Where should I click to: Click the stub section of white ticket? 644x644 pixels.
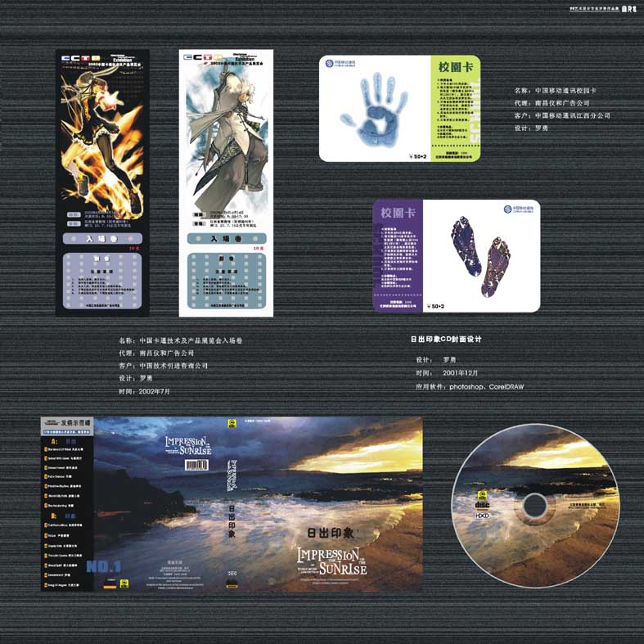(x=227, y=281)
